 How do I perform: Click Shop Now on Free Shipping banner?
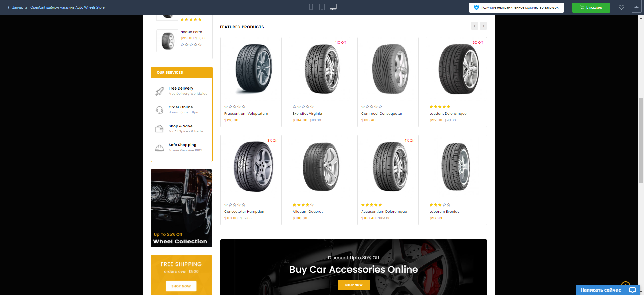click(181, 286)
